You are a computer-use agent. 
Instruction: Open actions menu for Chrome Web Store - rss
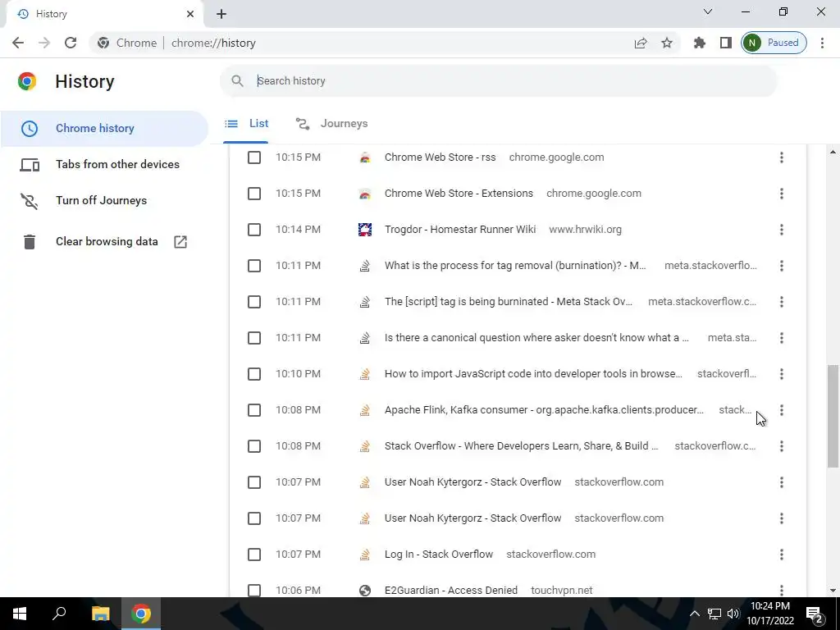[x=782, y=157]
